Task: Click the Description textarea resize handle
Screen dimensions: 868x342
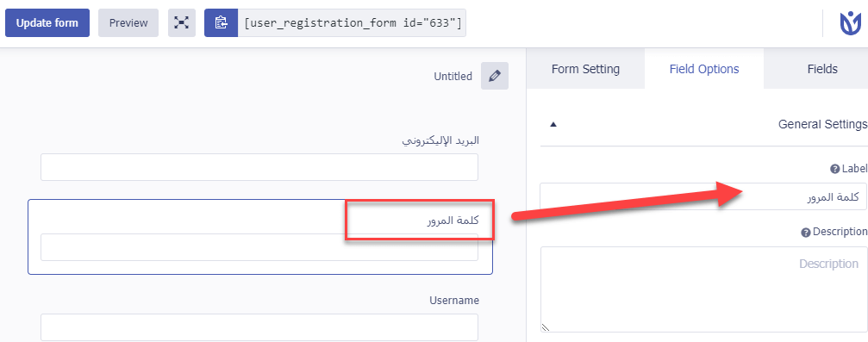Action: click(x=546, y=327)
